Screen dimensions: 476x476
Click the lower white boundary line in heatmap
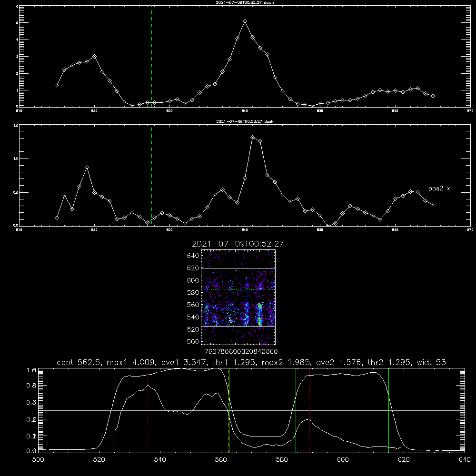coord(238,327)
